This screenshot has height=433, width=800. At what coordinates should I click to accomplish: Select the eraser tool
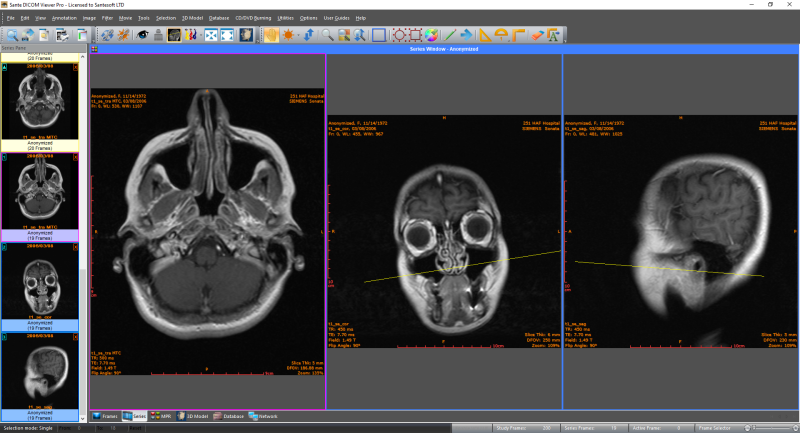click(x=537, y=35)
